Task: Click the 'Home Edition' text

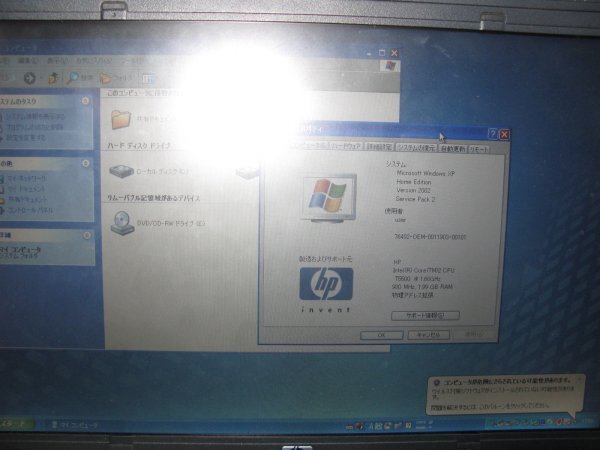Action: click(x=414, y=182)
